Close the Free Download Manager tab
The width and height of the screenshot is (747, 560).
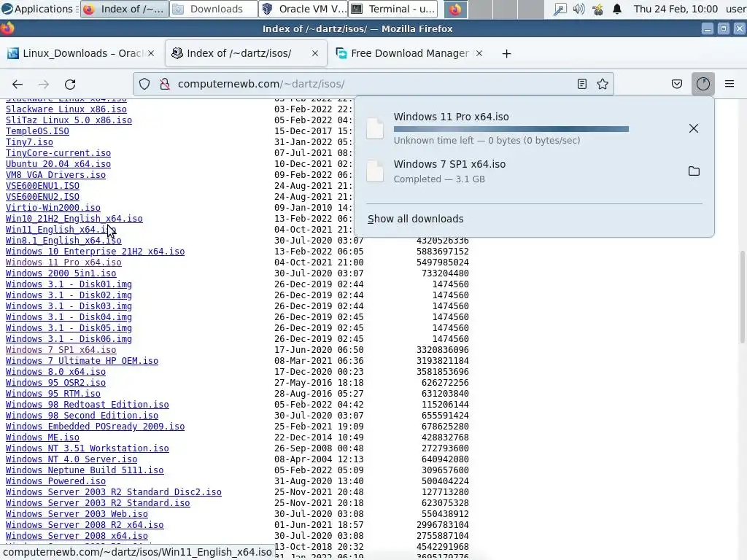pyautogui.click(x=479, y=53)
